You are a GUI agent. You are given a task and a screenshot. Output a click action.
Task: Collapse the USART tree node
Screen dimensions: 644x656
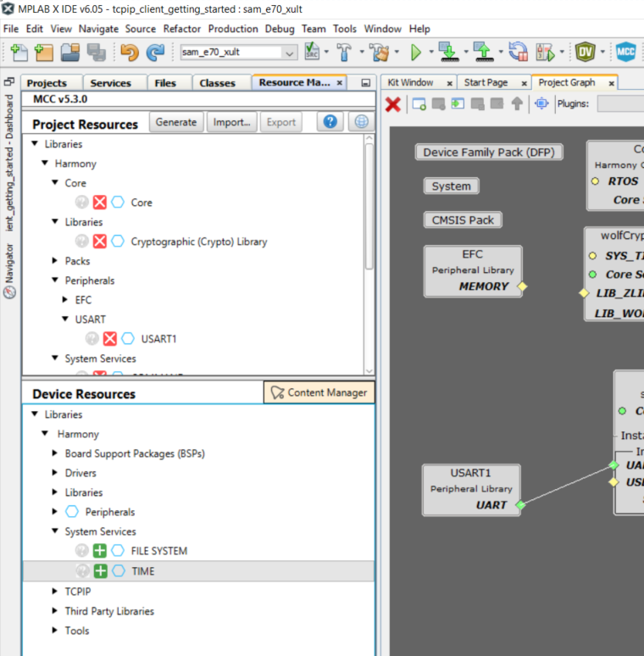pos(64,319)
